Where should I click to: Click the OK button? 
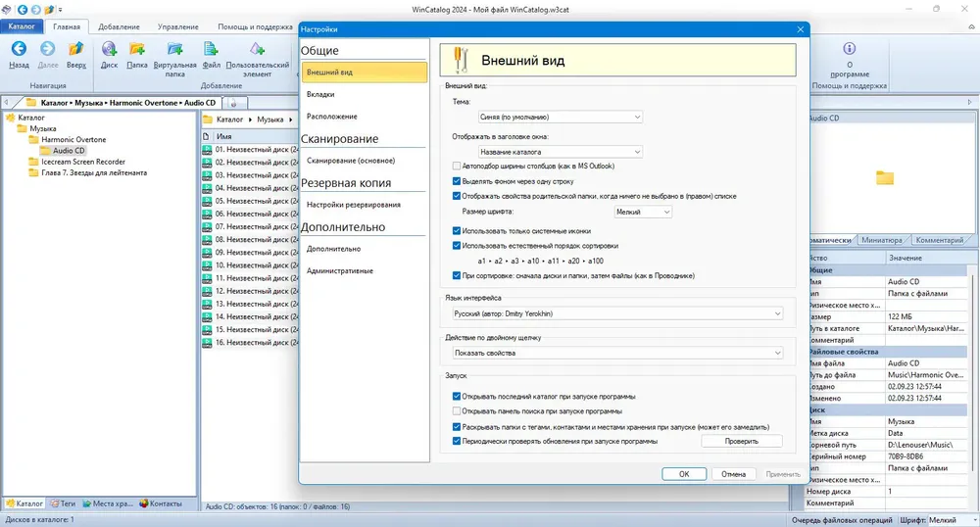coord(684,474)
